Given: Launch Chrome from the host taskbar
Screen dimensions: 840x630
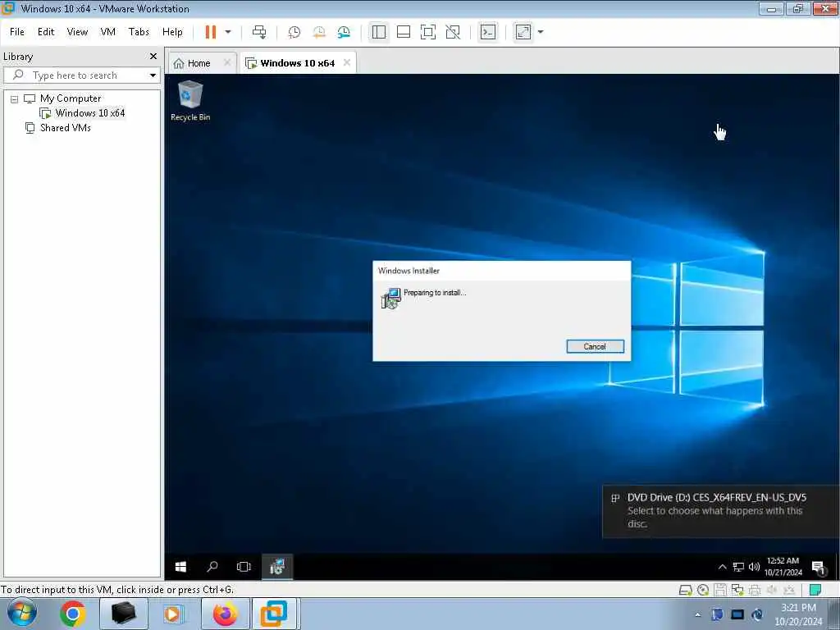Looking at the screenshot, I should coord(73,614).
